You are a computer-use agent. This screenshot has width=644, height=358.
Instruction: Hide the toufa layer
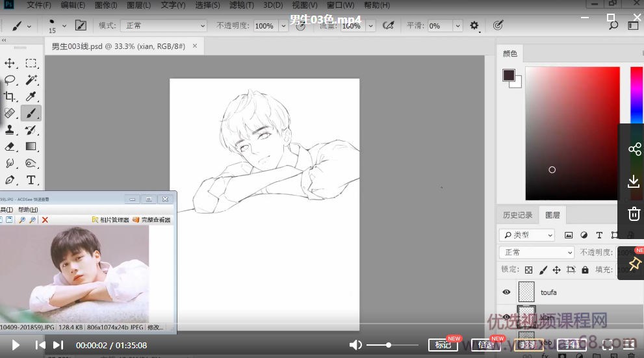[x=506, y=292]
